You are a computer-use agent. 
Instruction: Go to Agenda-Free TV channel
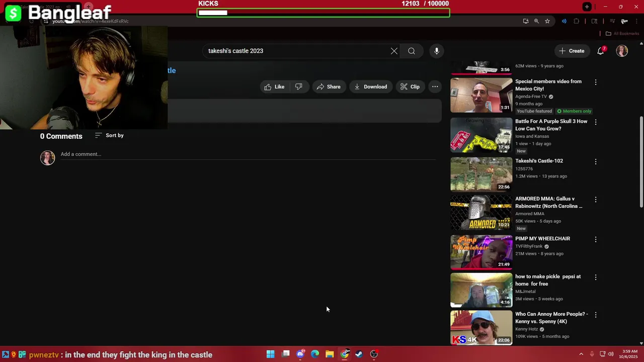[531, 97]
